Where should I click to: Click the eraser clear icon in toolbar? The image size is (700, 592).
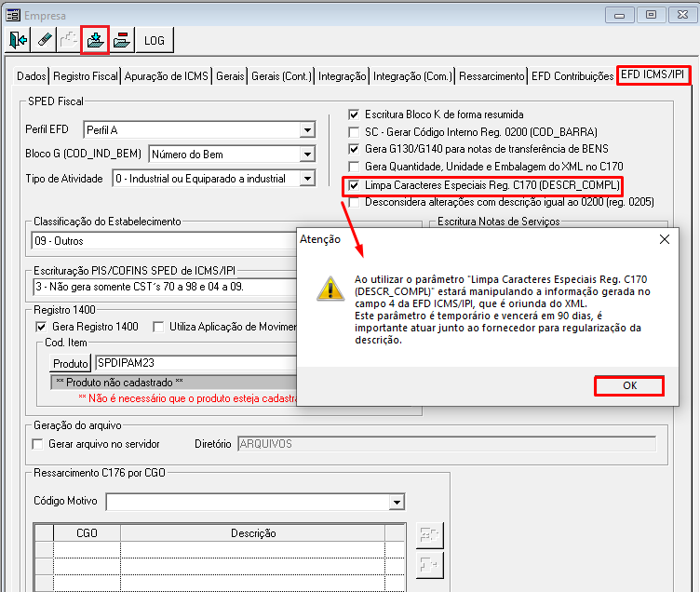[44, 40]
